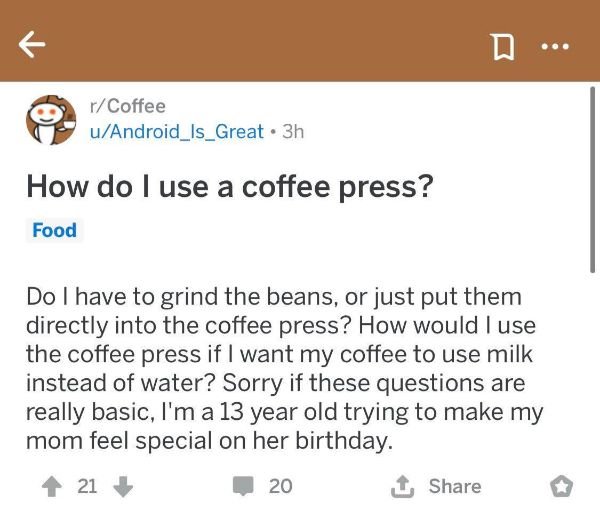Click the vote score 21
Screen dimensions: 600x518
tap(87, 486)
